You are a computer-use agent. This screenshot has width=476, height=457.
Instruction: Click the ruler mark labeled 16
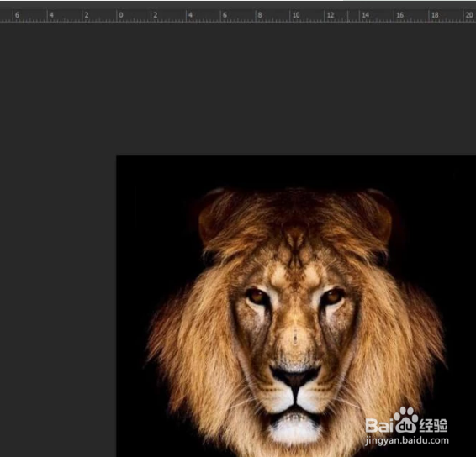[x=400, y=15]
